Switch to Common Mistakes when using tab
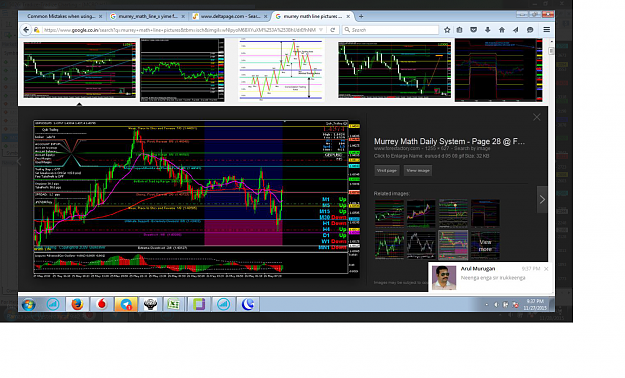The height and width of the screenshot is (378, 625). coord(61,16)
